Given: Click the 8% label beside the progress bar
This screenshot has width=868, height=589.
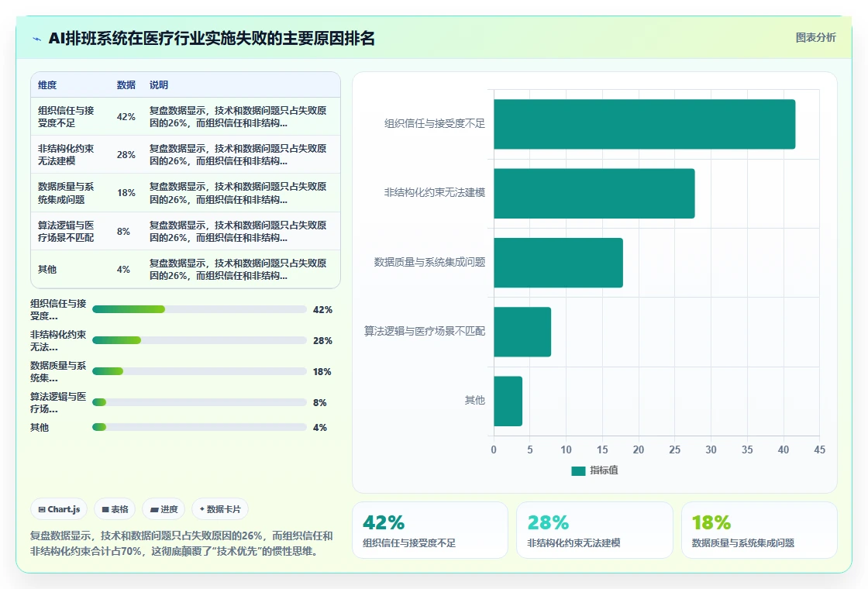Looking at the screenshot, I should pos(320,403).
